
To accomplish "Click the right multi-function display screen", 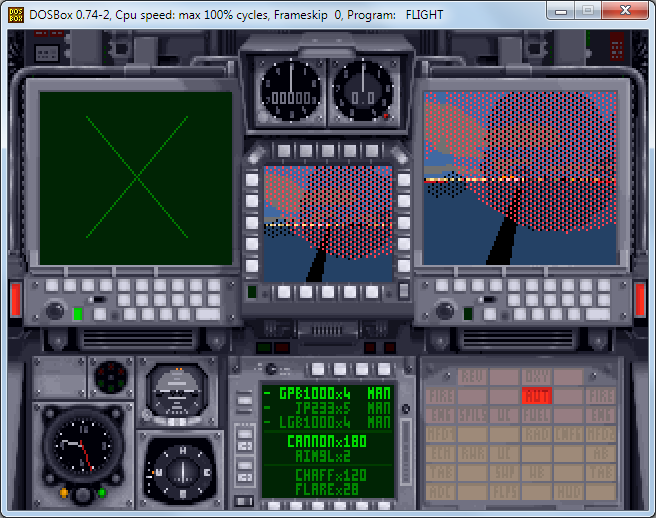I will (x=520, y=178).
